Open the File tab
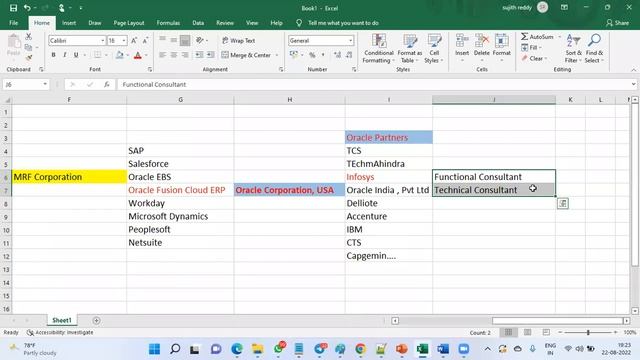This screenshot has height=360, width=640. pos(13,23)
